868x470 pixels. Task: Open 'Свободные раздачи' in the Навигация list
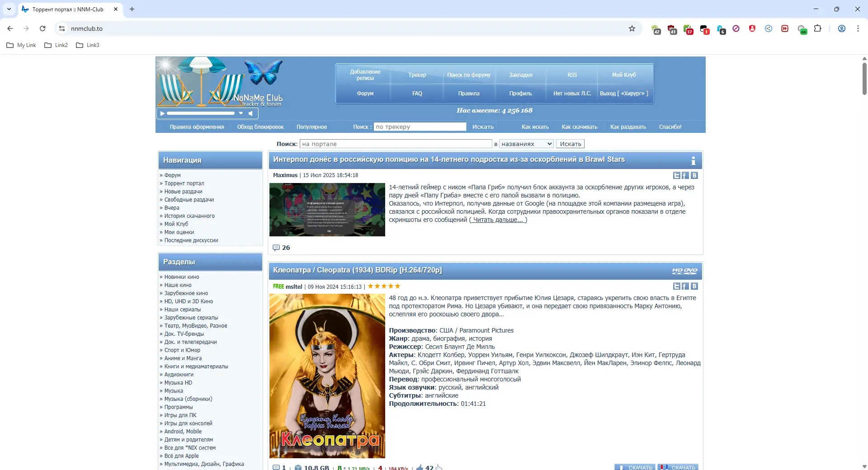coord(189,200)
